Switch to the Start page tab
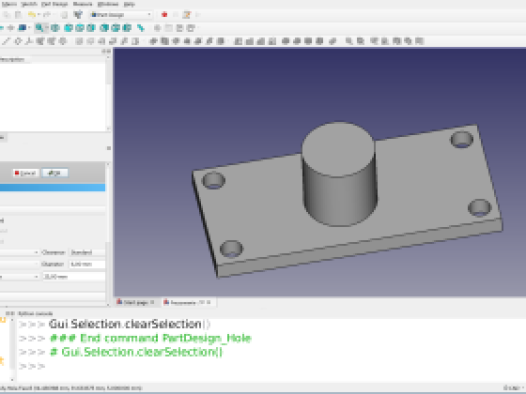Viewport: 526px width, 394px height. [136, 302]
